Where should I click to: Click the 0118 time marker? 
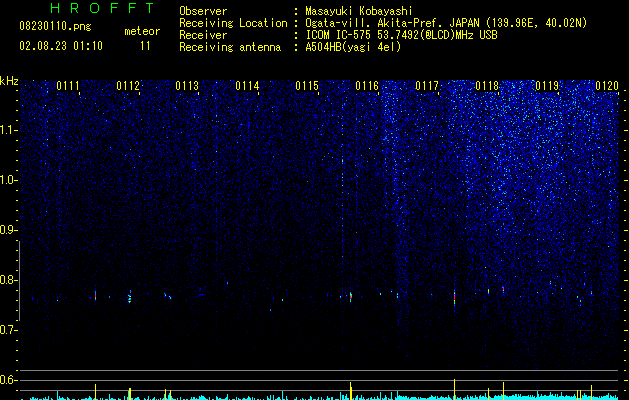pyautogui.click(x=487, y=86)
